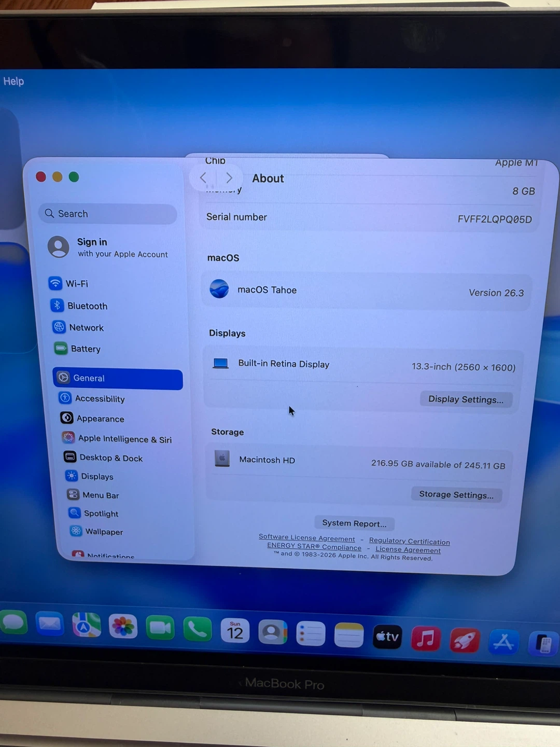Open Appearance settings in sidebar
Viewport: 560px width, 747px height.
[92, 418]
